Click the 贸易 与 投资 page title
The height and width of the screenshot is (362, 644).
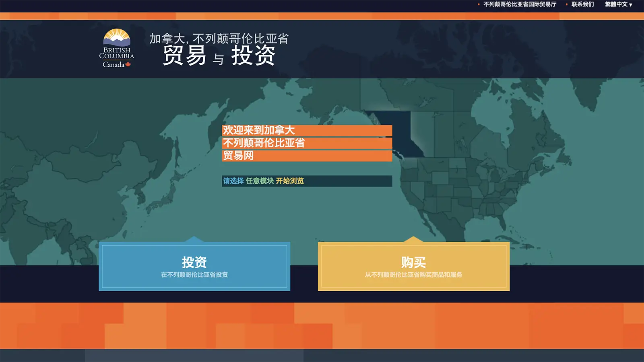tap(219, 56)
